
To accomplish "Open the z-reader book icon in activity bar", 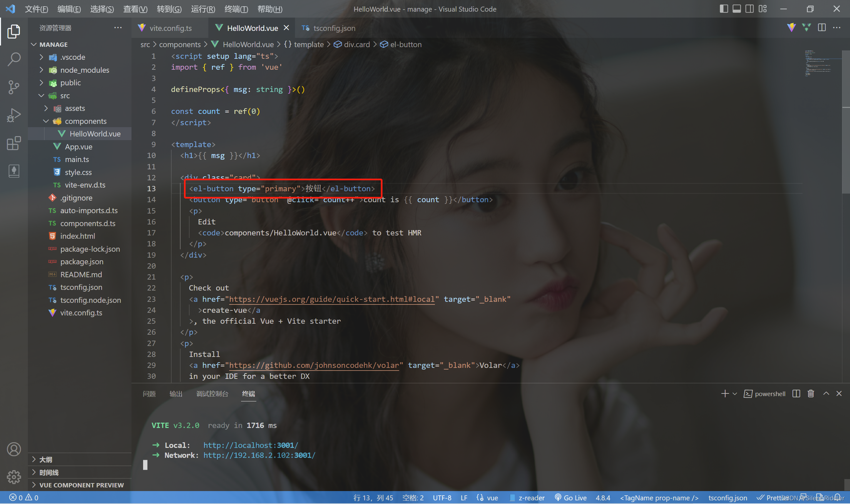I will click(x=14, y=171).
